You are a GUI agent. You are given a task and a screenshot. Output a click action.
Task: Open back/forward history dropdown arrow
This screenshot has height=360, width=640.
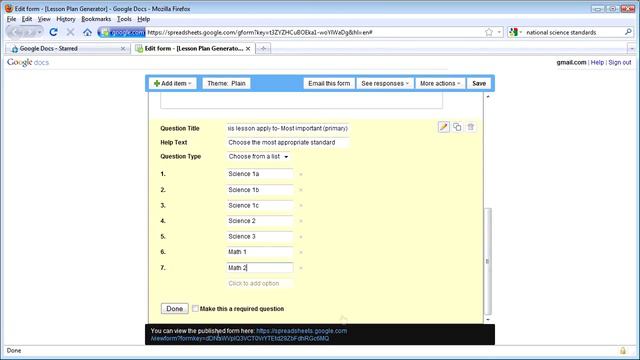click(39, 32)
